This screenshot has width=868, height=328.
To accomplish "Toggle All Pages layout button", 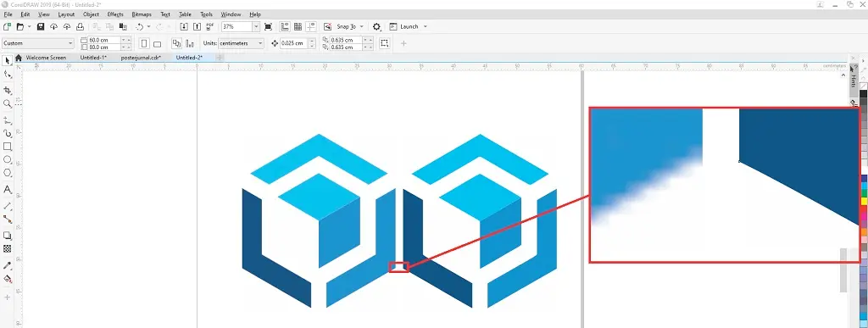I will (176, 43).
